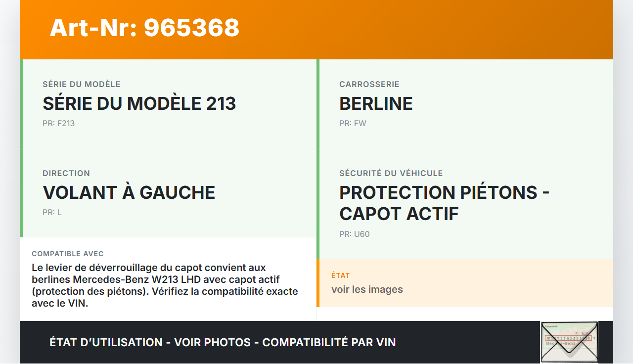Click the orange État label

click(341, 275)
